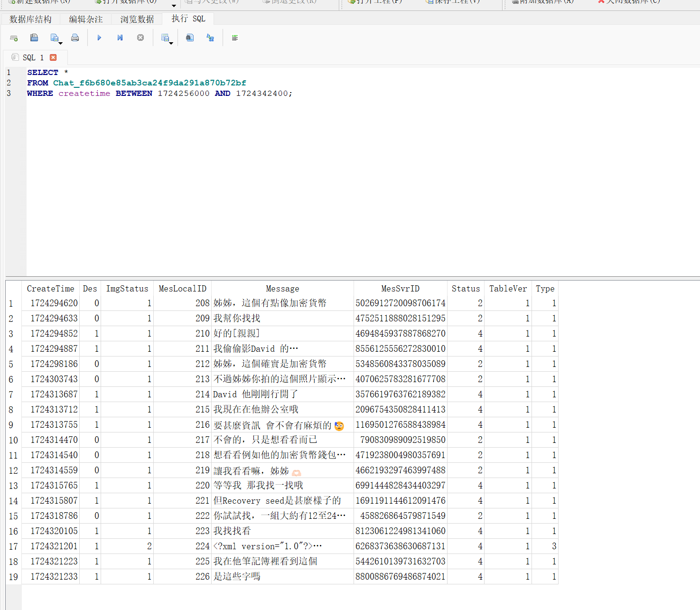Viewport: 700px width, 610px height.
Task: Toggle comment on the selected lines
Action: click(234, 38)
